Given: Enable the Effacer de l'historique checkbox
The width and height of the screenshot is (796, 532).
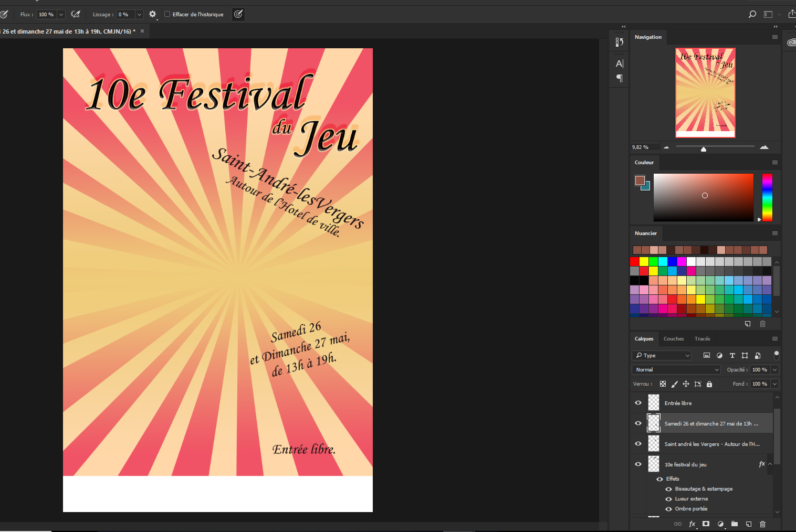Looking at the screenshot, I should [x=166, y=14].
